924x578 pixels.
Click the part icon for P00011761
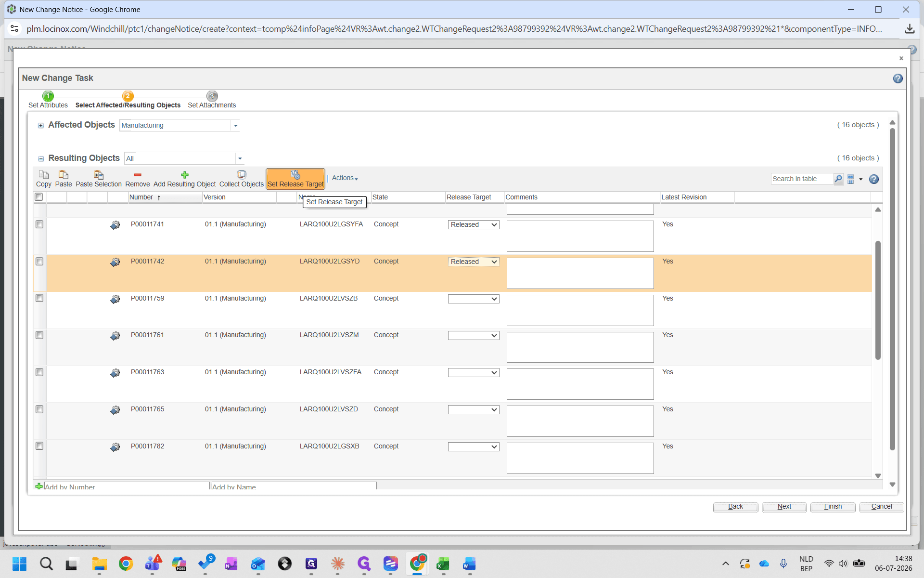115,336
